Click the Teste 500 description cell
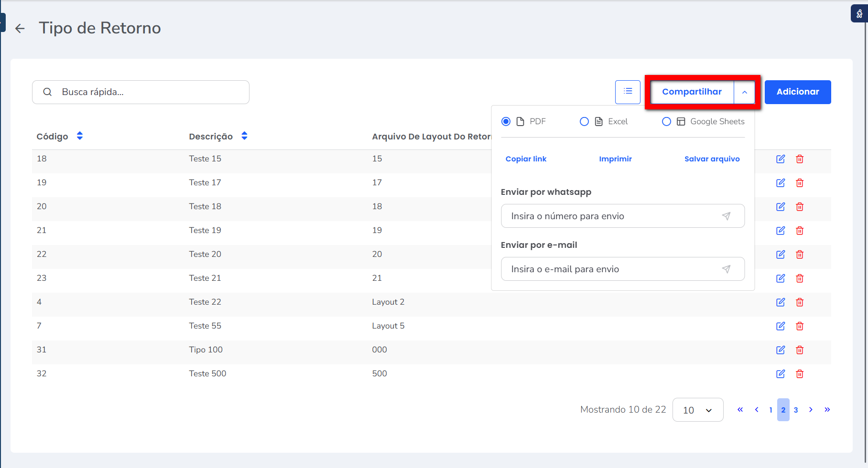 (207, 373)
